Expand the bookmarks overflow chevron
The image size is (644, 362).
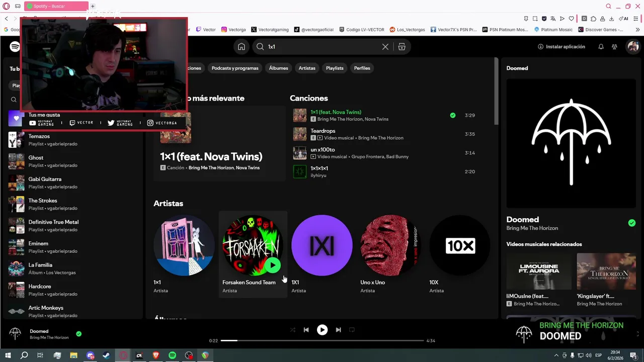click(637, 30)
